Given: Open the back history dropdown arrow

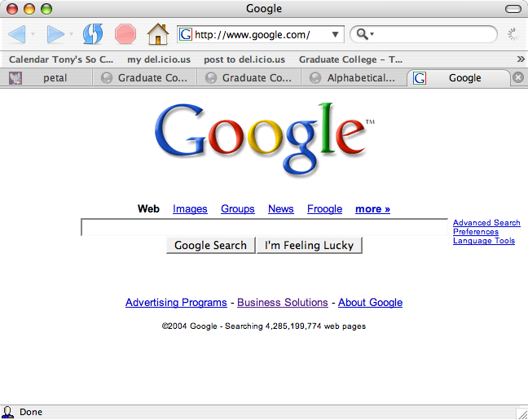Looking at the screenshot, I should pyautogui.click(x=33, y=35).
